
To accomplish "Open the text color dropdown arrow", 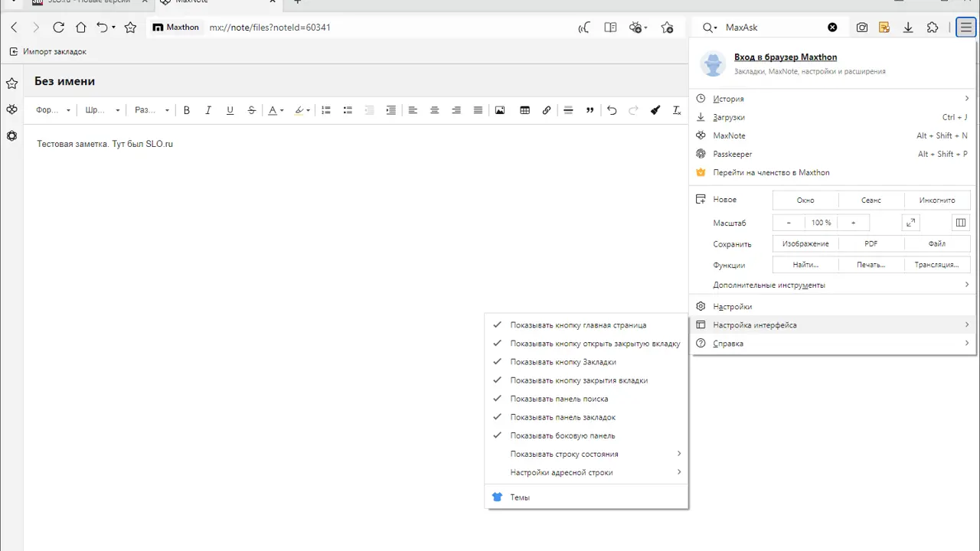I will [282, 111].
